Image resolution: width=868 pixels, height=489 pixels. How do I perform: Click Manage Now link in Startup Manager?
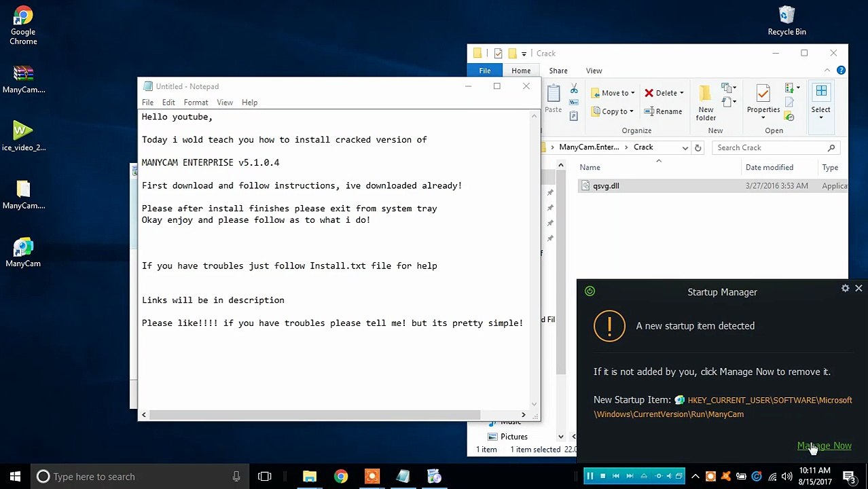coord(824,446)
